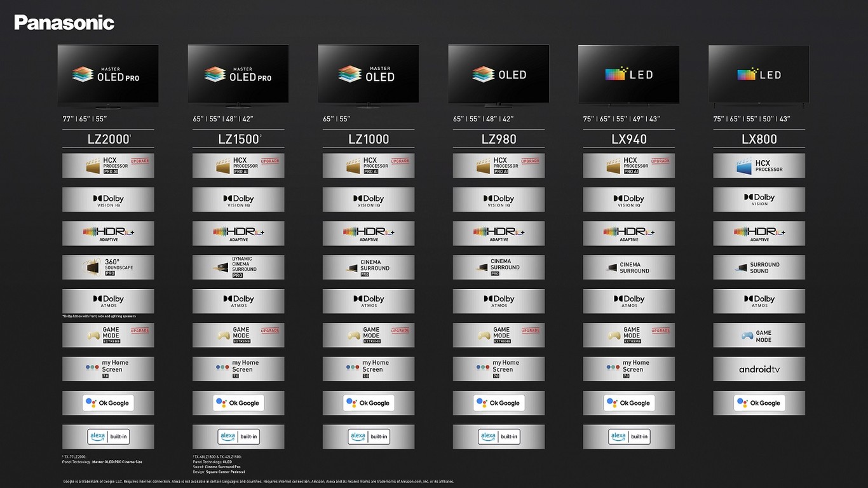Click the Surround Sound badge under LX800

click(759, 268)
